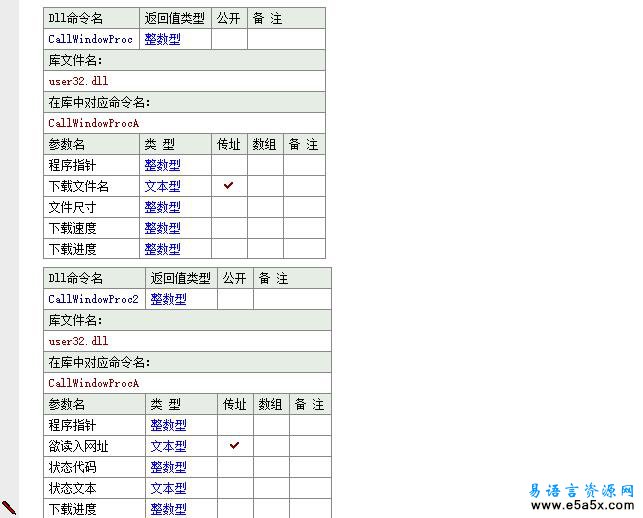Toggle 数组 cell for parameter 状态代码
The image size is (643, 518).
[x=271, y=467]
